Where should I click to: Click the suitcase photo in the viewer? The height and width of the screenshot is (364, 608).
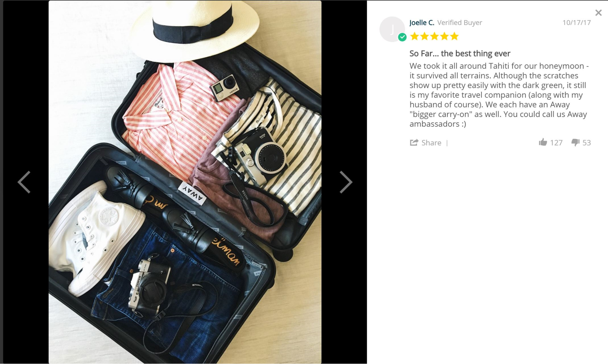coord(185,182)
